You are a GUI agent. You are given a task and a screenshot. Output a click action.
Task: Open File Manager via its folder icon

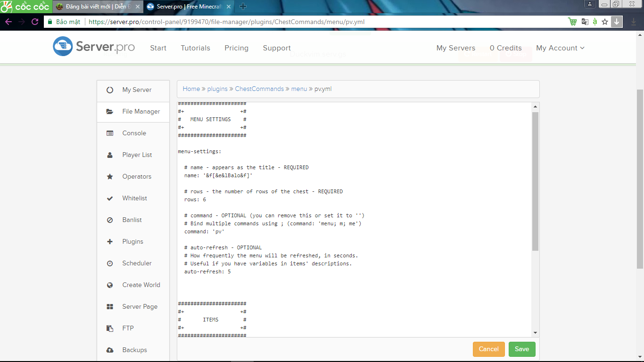110,112
